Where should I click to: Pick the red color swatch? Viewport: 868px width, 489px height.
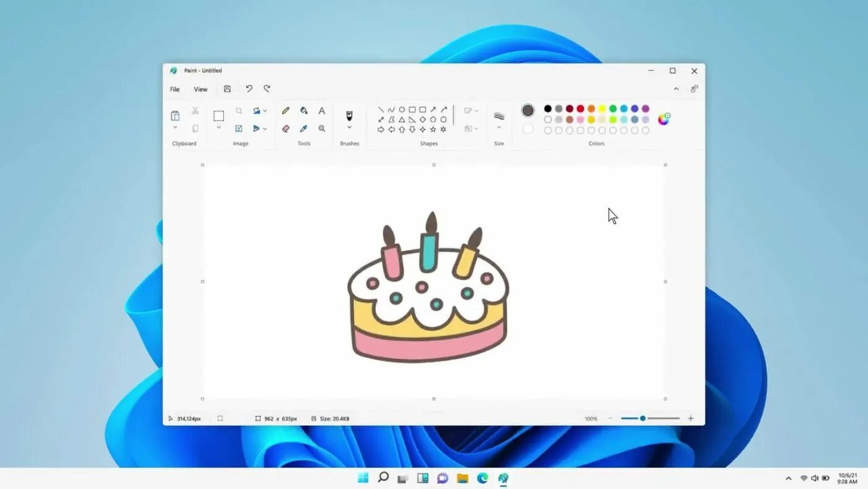(x=580, y=108)
